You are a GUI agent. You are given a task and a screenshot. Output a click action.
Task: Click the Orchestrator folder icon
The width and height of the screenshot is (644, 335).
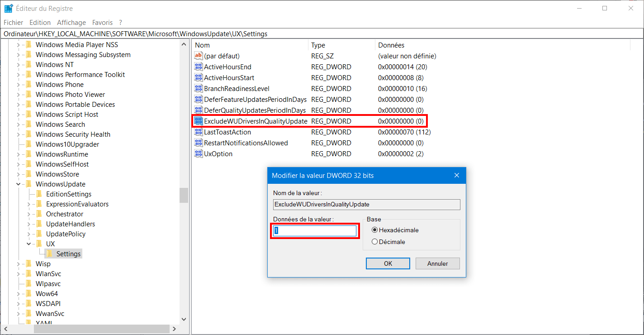pyautogui.click(x=39, y=214)
